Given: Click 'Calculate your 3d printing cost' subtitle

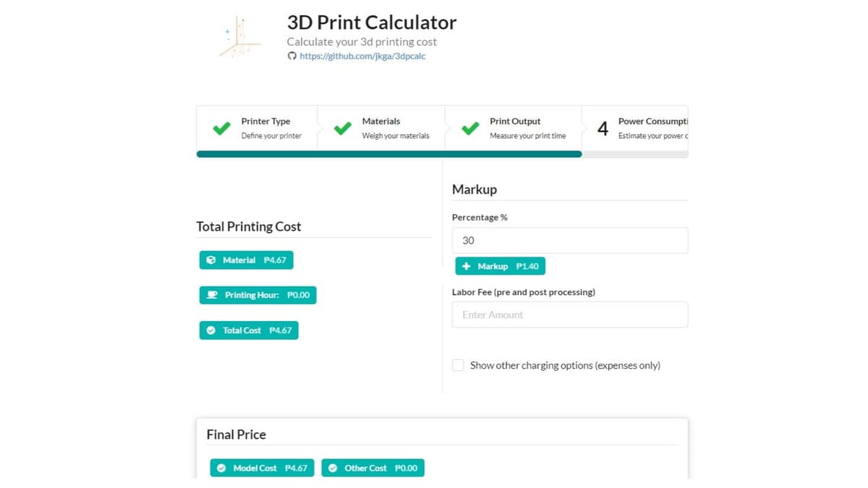Looking at the screenshot, I should point(362,42).
